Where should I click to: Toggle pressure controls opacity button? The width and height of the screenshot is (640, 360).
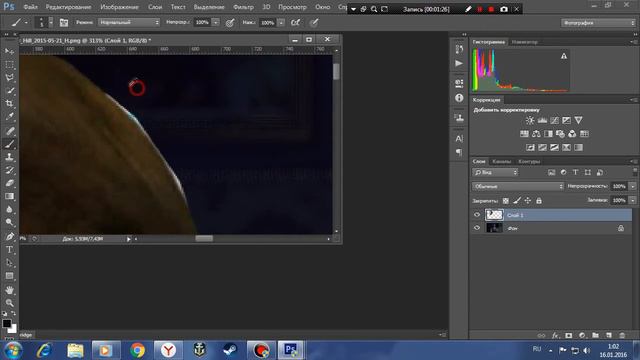230,23
